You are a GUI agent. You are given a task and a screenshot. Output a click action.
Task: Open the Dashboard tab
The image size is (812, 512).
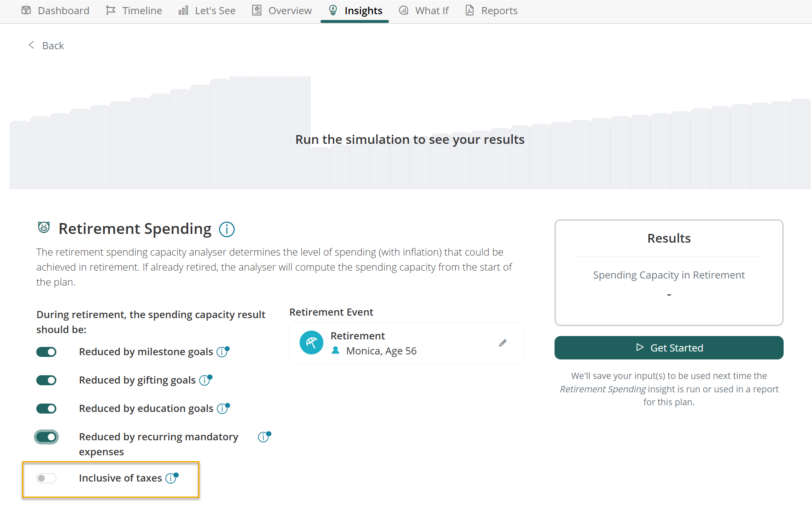[55, 10]
